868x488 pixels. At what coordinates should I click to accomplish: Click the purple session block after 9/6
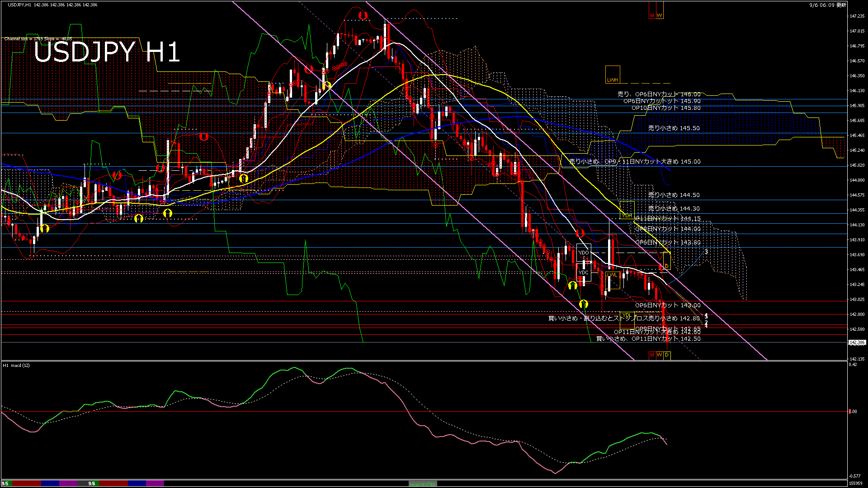pyautogui.click(x=155, y=483)
